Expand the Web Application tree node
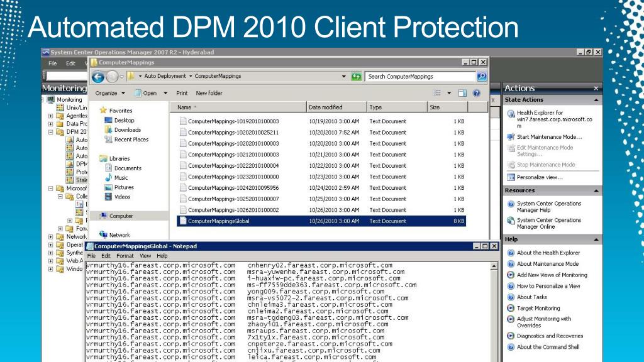Image resolution: width=644 pixels, height=362 pixels. (x=50, y=261)
